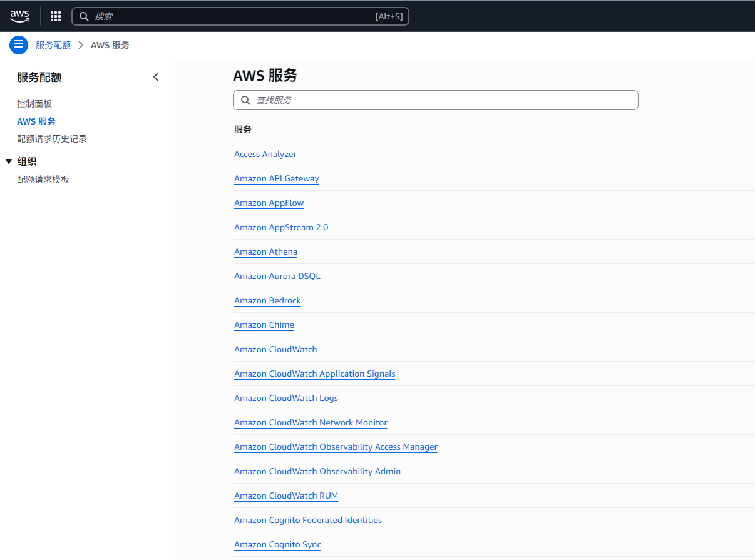This screenshot has height=560, width=755.
Task: Click the AWS logo to open home
Action: 19,16
